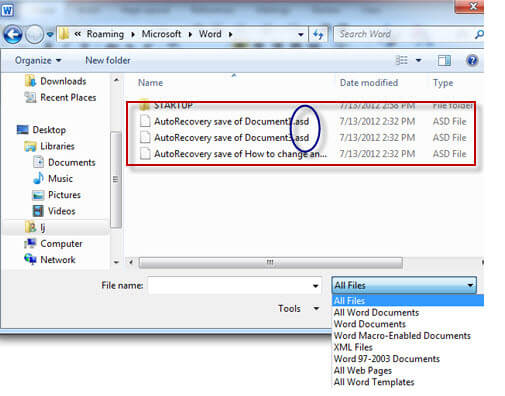
Task: Click the search magnifier icon
Action: 479,34
